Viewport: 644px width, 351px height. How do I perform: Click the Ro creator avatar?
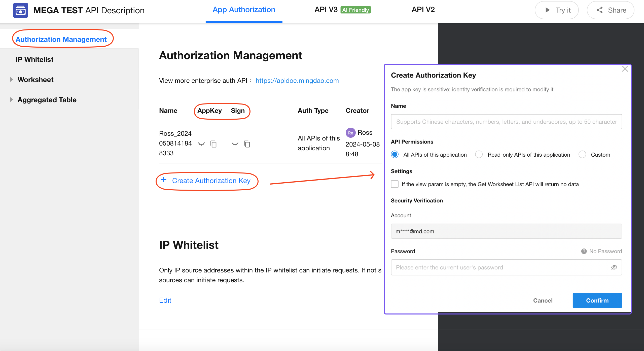[350, 133]
